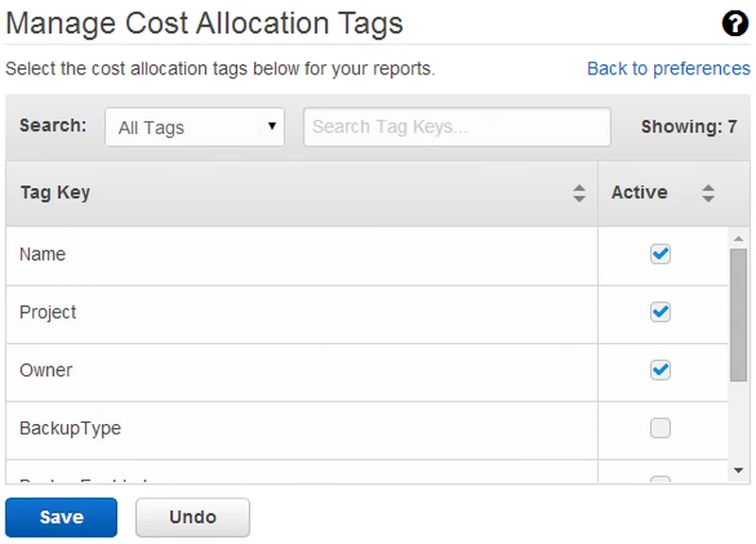The height and width of the screenshot is (544, 756).
Task: Click the scrollbar down arrow
Action: click(x=738, y=470)
